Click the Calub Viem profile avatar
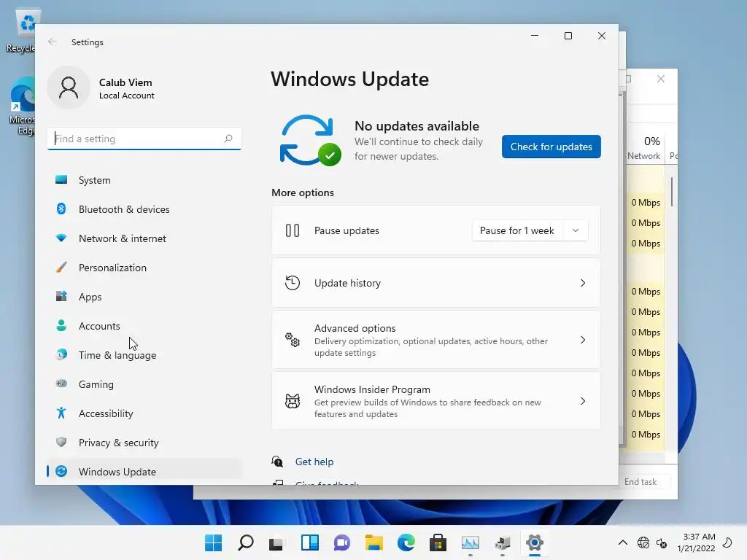The image size is (747, 560). point(69,87)
